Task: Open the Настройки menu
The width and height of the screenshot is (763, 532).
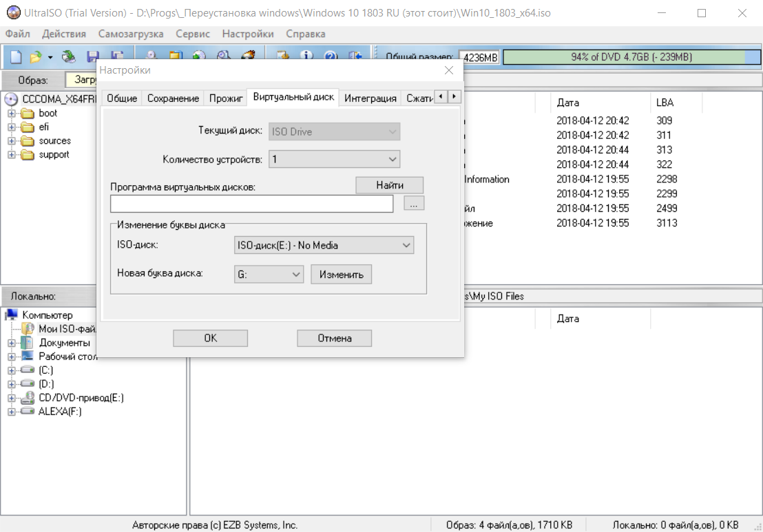Action: tap(248, 34)
